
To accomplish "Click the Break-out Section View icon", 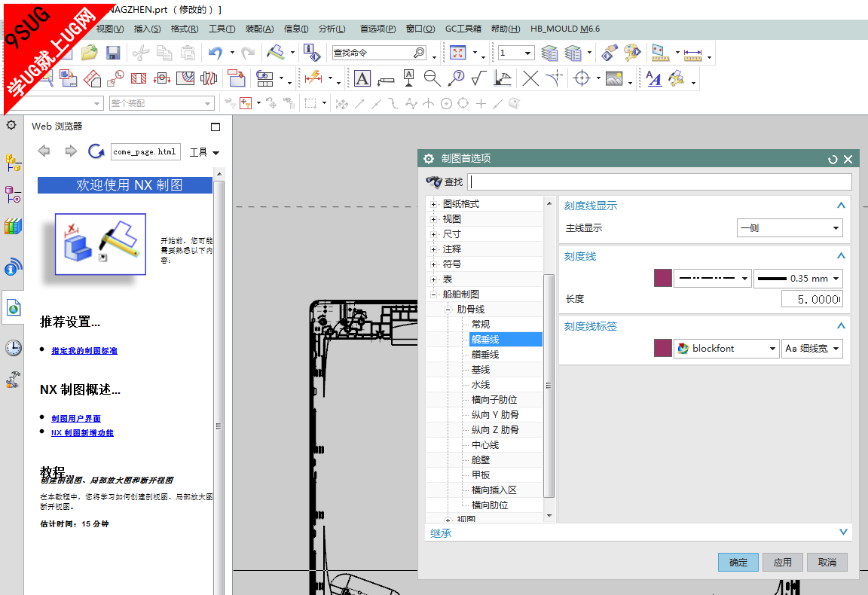I will tap(185, 78).
